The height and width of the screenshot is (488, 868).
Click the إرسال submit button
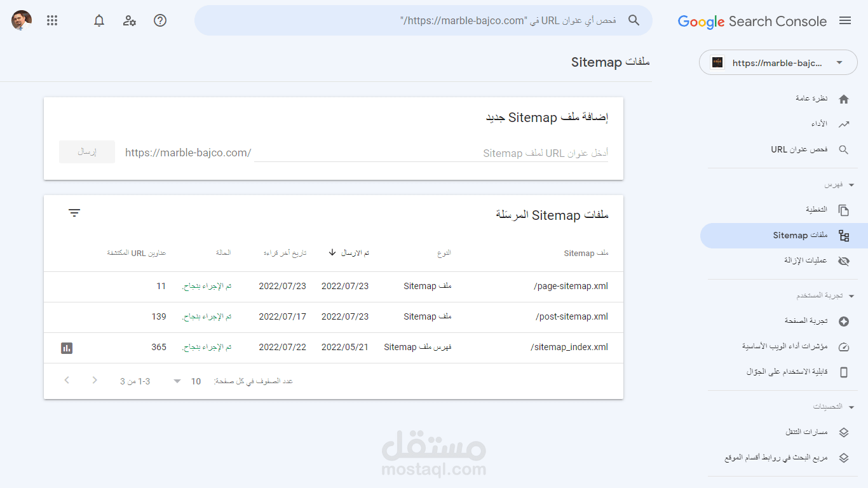pos(87,152)
